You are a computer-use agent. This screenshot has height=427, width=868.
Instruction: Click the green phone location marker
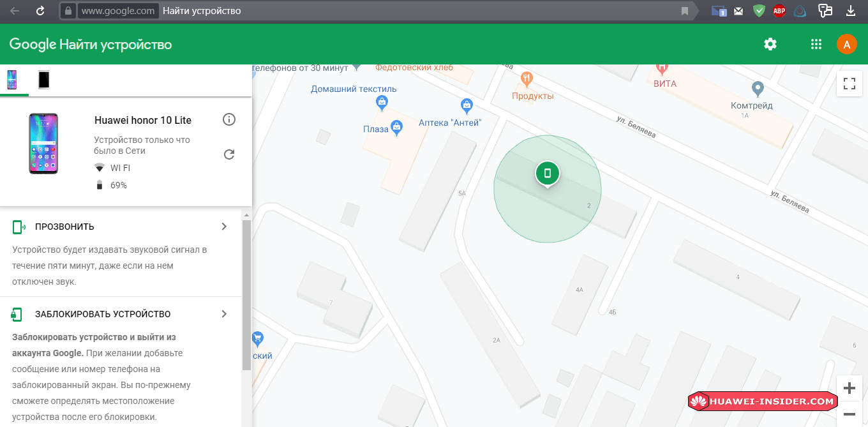tap(547, 173)
